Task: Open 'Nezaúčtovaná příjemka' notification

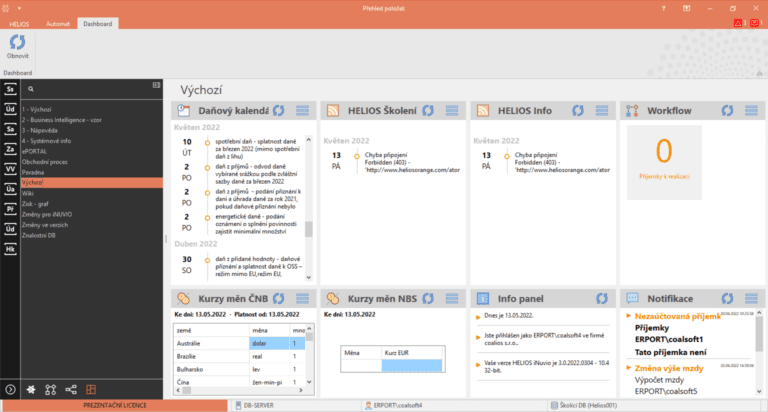Action: (x=677, y=316)
